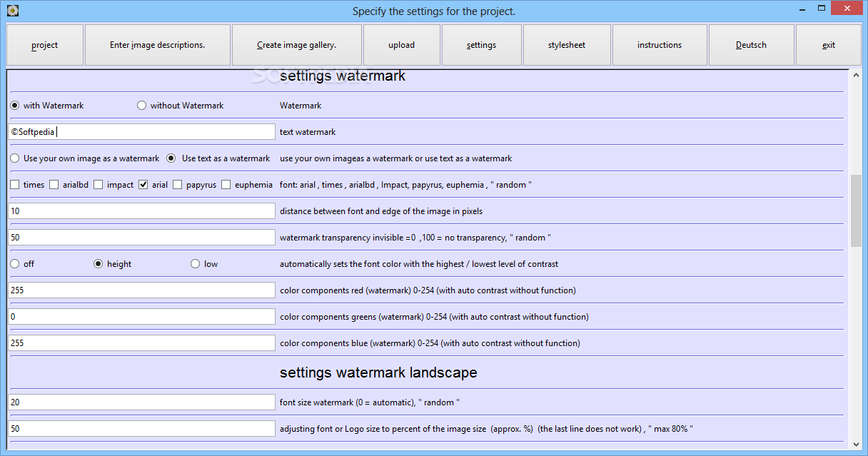Open the project section
The height and width of the screenshot is (456, 868).
(45, 45)
